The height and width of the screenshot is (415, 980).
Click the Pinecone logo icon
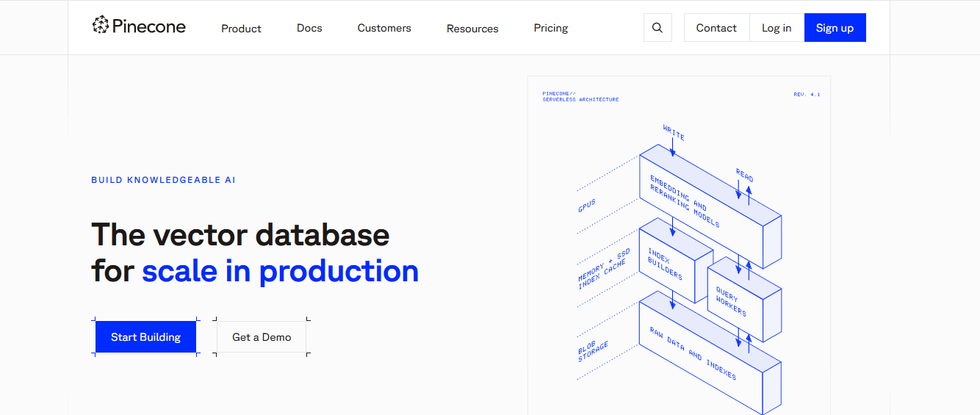click(x=100, y=26)
